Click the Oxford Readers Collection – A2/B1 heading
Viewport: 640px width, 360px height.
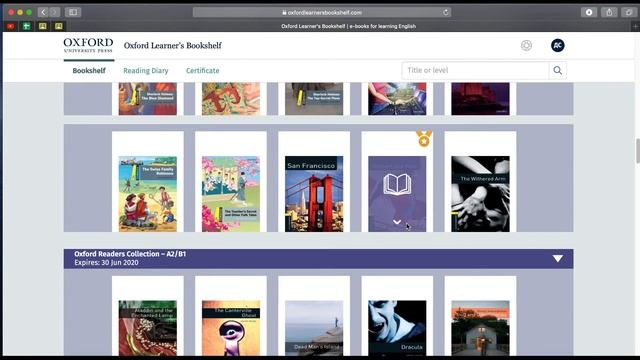pyautogui.click(x=130, y=254)
